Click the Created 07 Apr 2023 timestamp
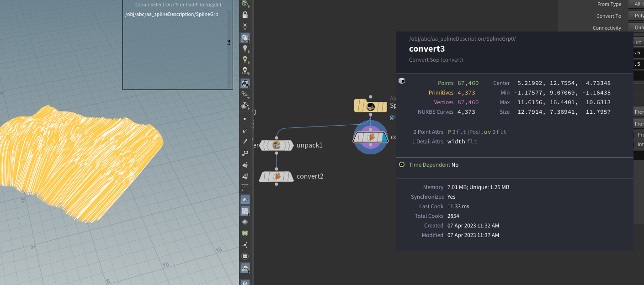Image resolution: width=644 pixels, height=285 pixels. (473, 226)
